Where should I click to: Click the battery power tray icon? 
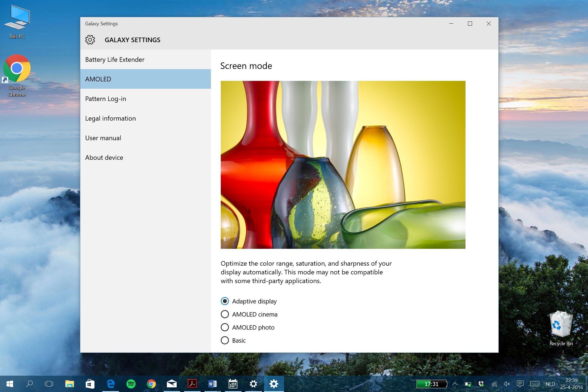468,384
